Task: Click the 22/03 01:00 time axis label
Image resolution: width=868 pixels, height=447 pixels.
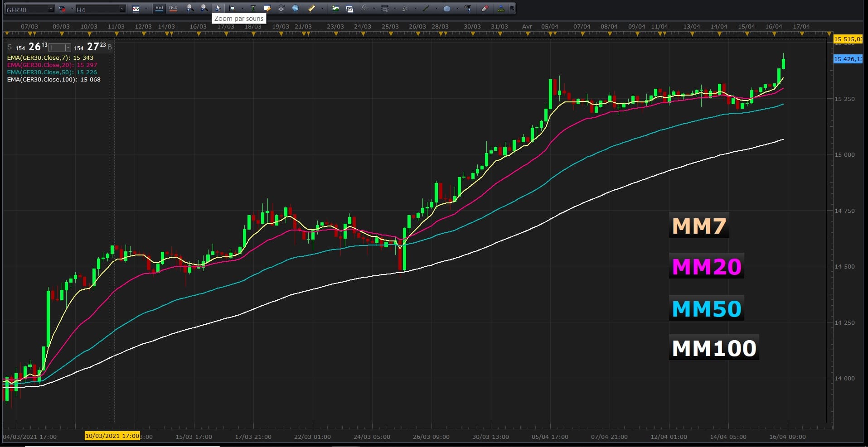Action: point(312,437)
